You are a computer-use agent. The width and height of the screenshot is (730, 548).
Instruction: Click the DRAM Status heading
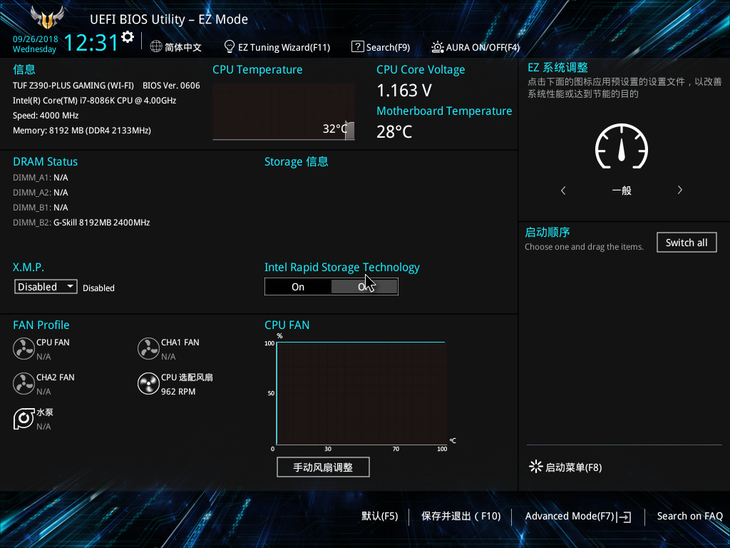tap(45, 162)
